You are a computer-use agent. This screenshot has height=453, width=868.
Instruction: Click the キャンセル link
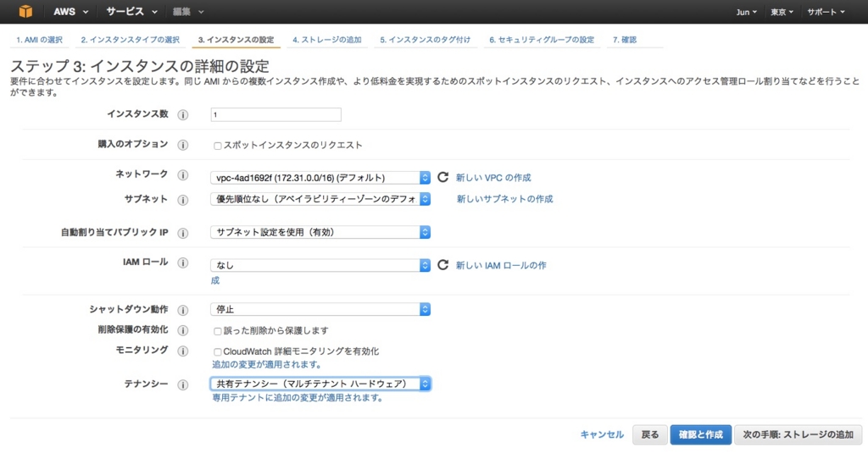click(602, 434)
